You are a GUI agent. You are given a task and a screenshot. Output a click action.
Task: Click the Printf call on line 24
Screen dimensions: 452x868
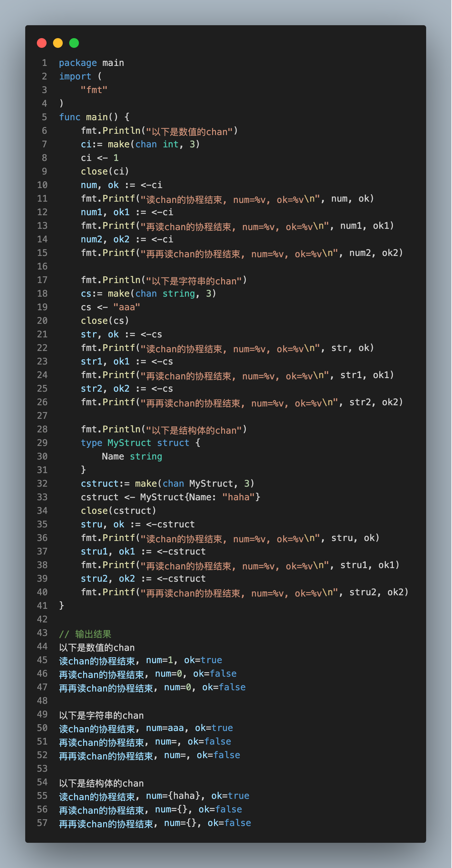pyautogui.click(x=238, y=376)
